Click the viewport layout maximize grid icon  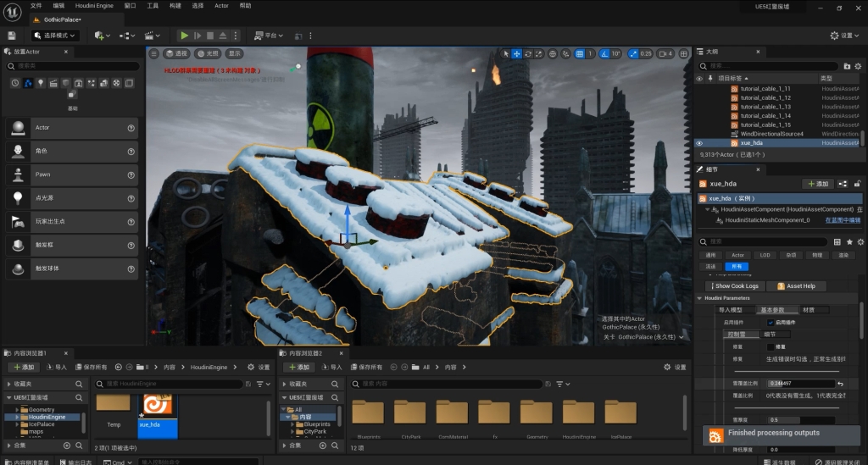(x=684, y=53)
